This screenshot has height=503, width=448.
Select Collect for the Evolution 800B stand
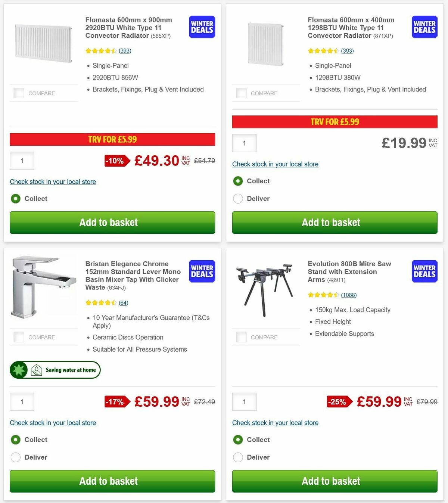[238, 440]
